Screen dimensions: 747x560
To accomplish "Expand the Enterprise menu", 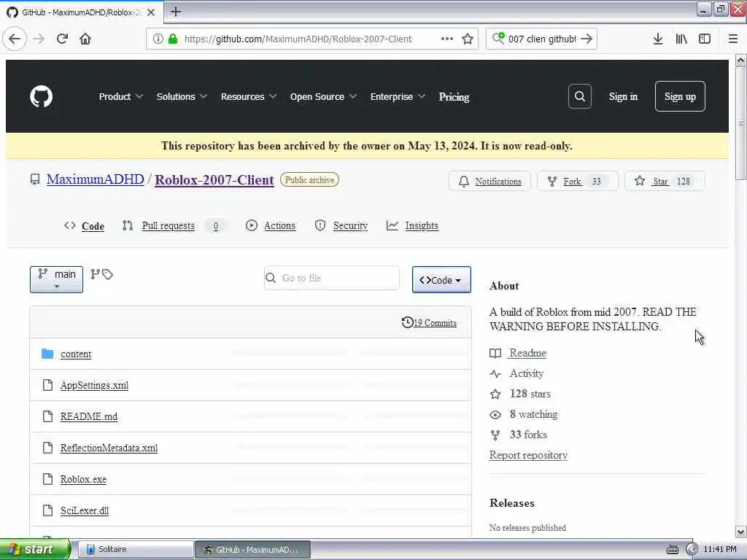I will pyautogui.click(x=398, y=97).
